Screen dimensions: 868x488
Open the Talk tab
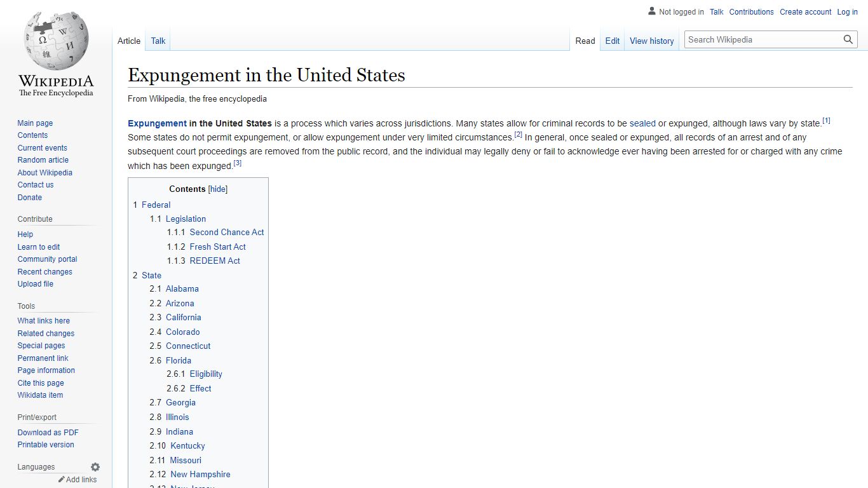point(158,41)
